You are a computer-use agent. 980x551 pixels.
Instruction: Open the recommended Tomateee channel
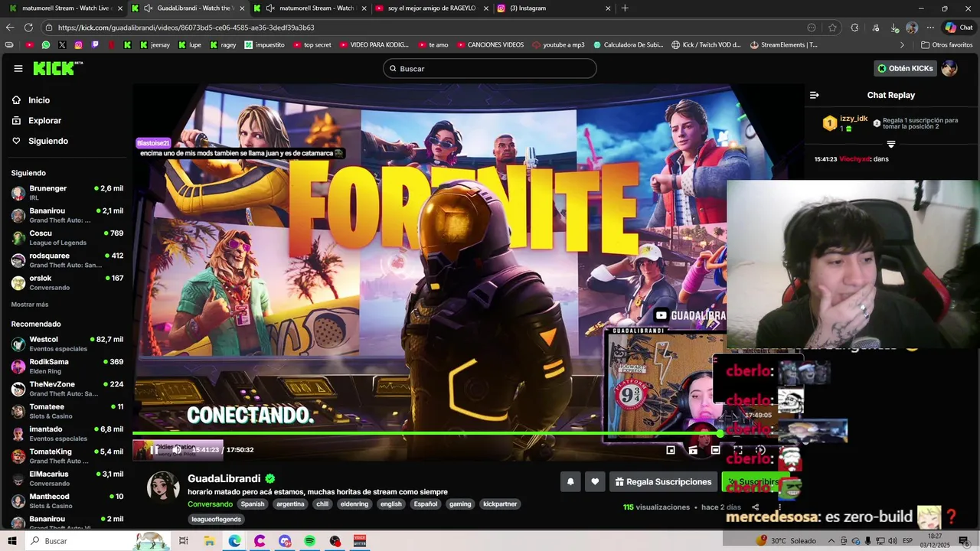point(67,411)
